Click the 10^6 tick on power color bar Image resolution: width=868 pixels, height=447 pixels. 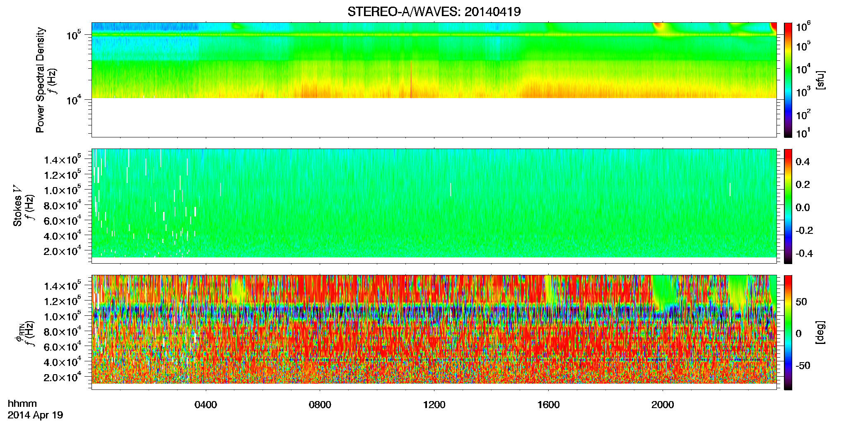(803, 27)
